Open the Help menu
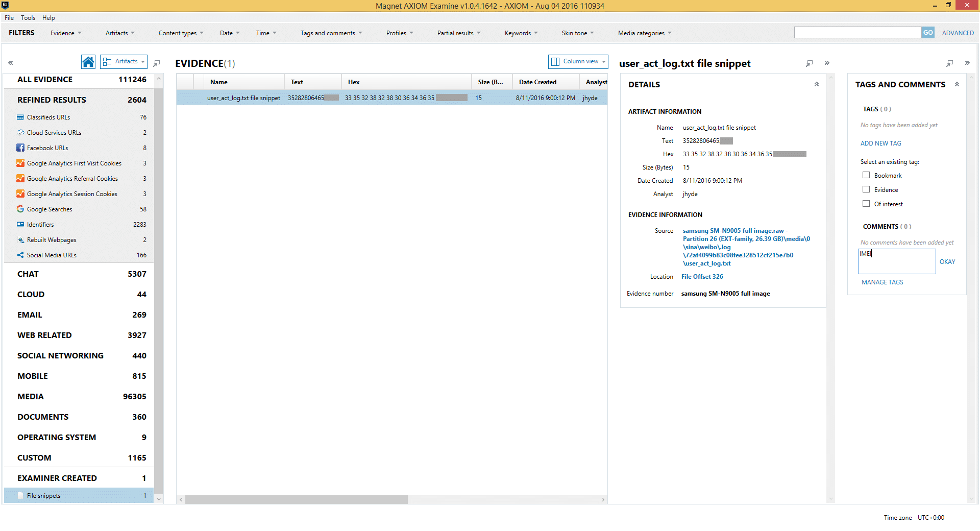The width and height of the screenshot is (980, 531). [48, 18]
